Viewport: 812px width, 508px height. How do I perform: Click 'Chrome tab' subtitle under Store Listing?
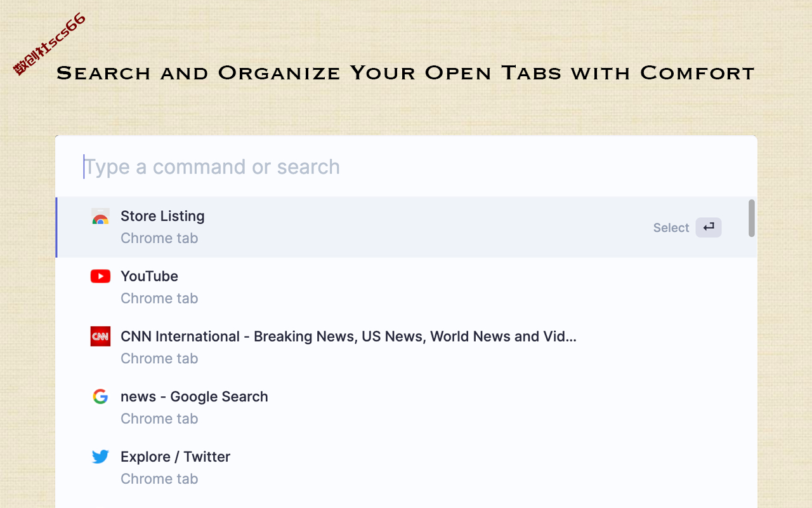click(159, 238)
